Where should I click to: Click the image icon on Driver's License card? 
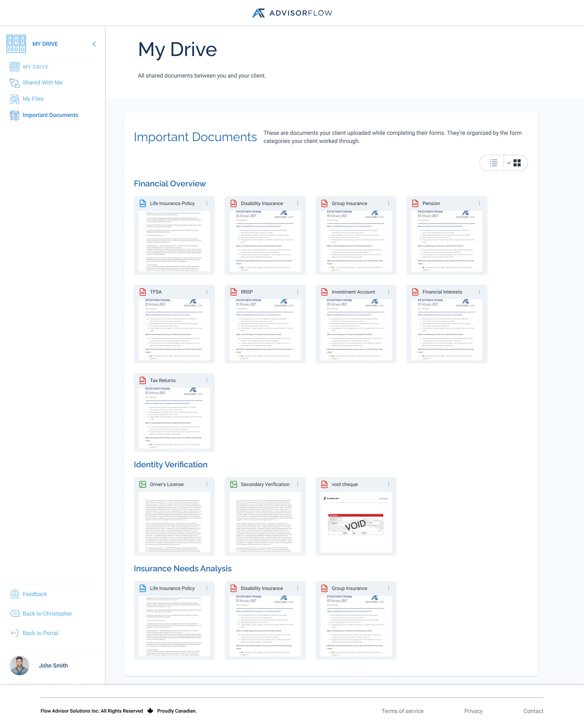(142, 484)
